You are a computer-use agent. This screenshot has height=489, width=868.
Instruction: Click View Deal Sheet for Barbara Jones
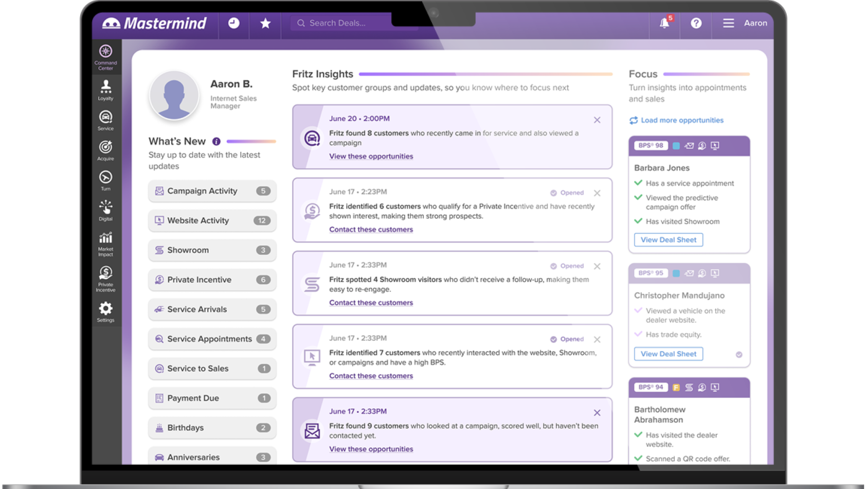click(668, 240)
